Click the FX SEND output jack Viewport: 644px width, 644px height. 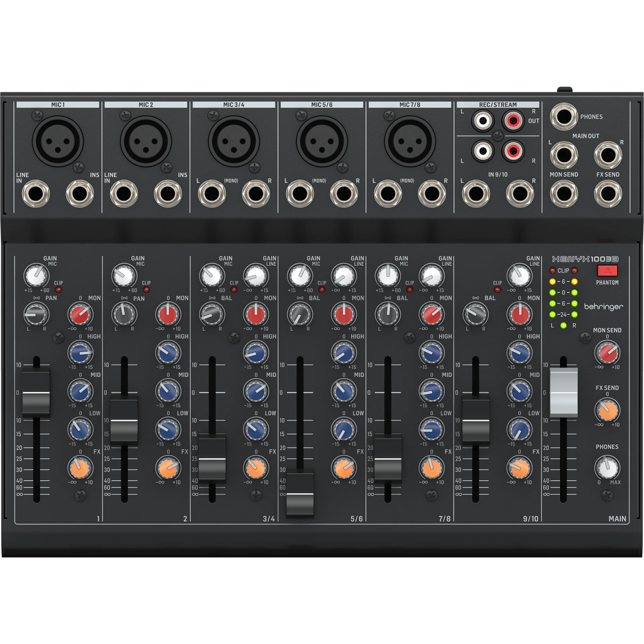point(608,194)
